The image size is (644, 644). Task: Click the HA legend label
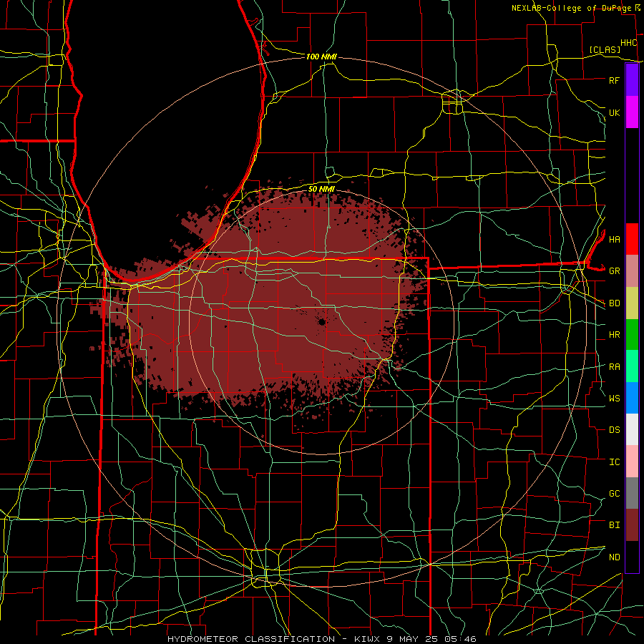(x=614, y=239)
